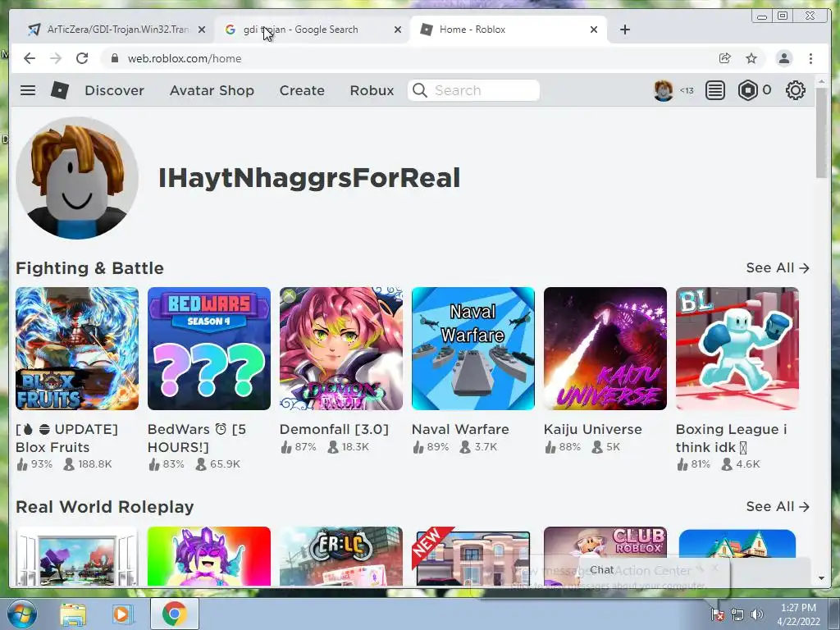Click the Demonfall [3.0] title
This screenshot has width=840, height=630.
[334, 429]
